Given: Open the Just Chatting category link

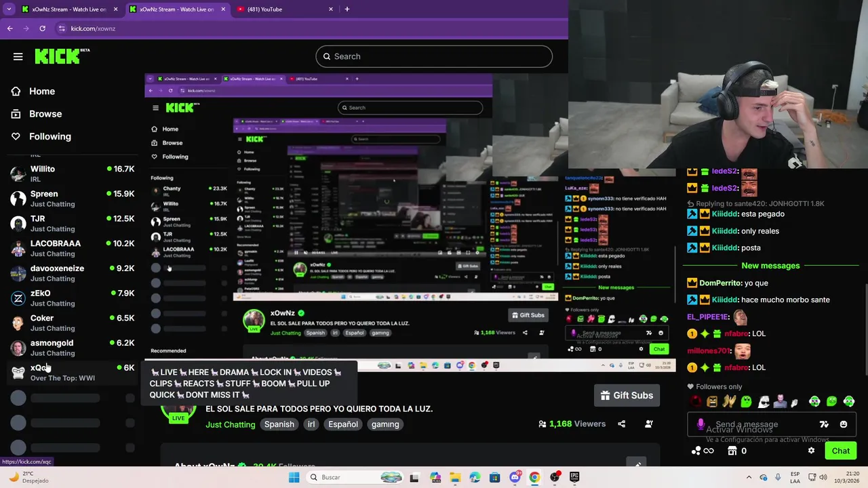Looking at the screenshot, I should pyautogui.click(x=231, y=424).
